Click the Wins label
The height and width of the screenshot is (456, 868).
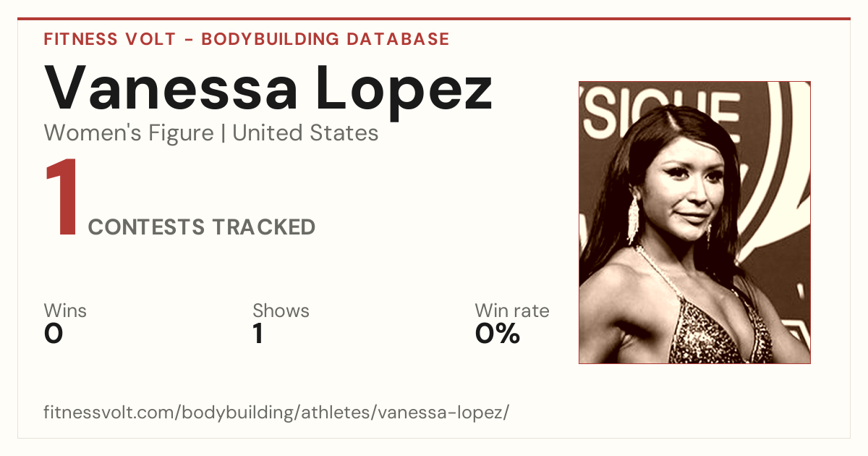pyautogui.click(x=65, y=311)
